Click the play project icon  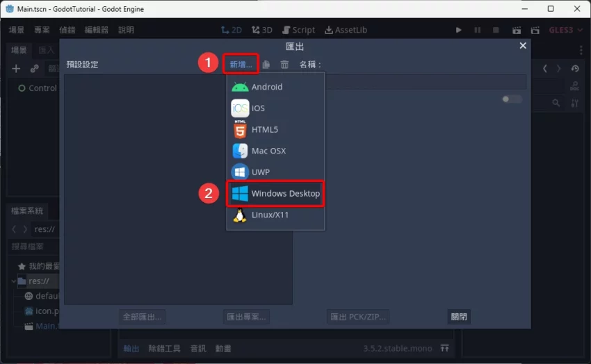click(x=458, y=30)
